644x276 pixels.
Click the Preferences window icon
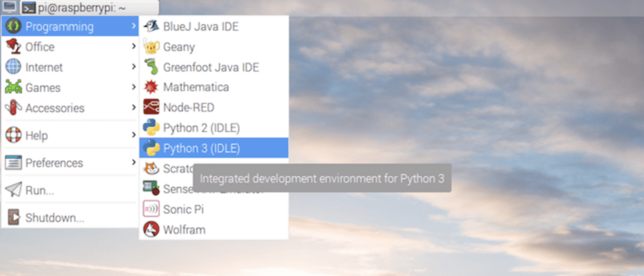coord(13,163)
